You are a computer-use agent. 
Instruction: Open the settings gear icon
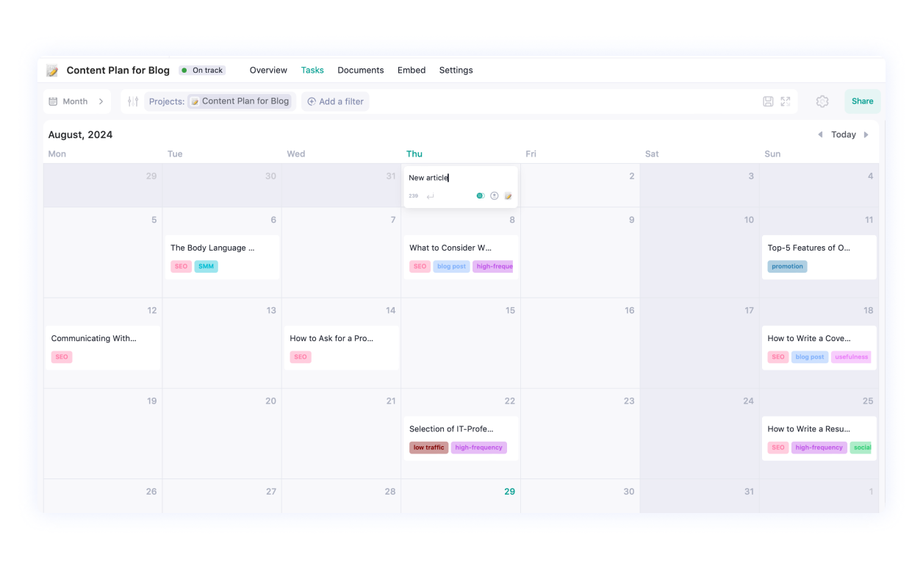(822, 101)
